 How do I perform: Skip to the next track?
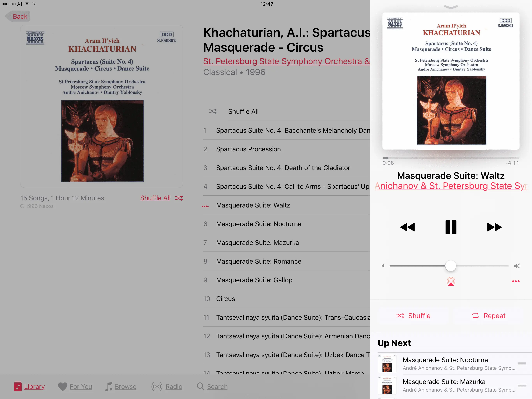[494, 227]
